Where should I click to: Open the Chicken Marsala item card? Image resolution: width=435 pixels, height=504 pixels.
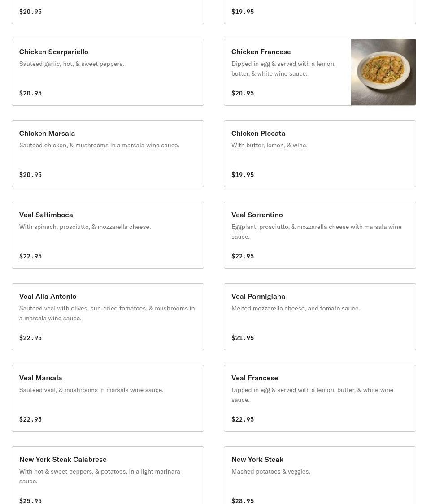click(x=108, y=154)
